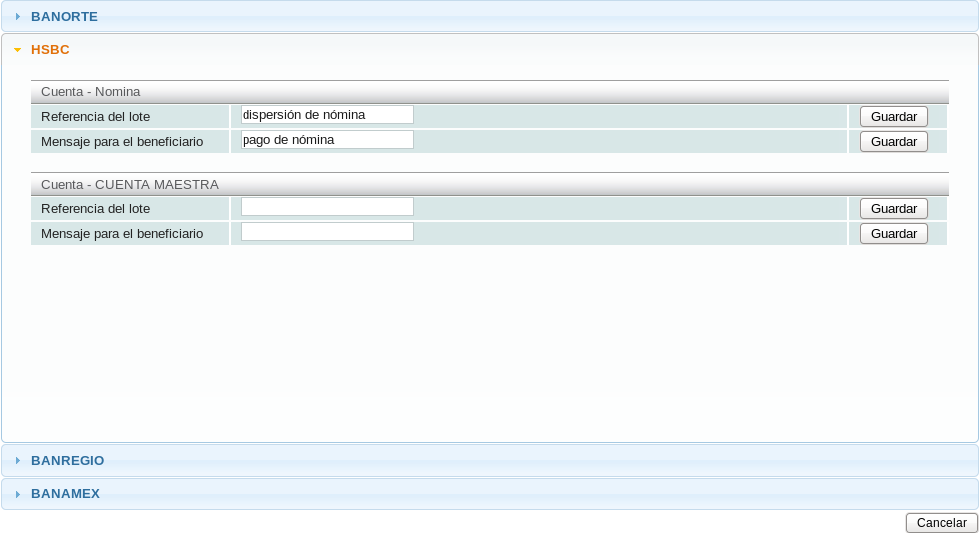This screenshot has height=533, width=980.
Task: Collapse the HSBC section by its title
Action: pyautogui.click(x=50, y=50)
